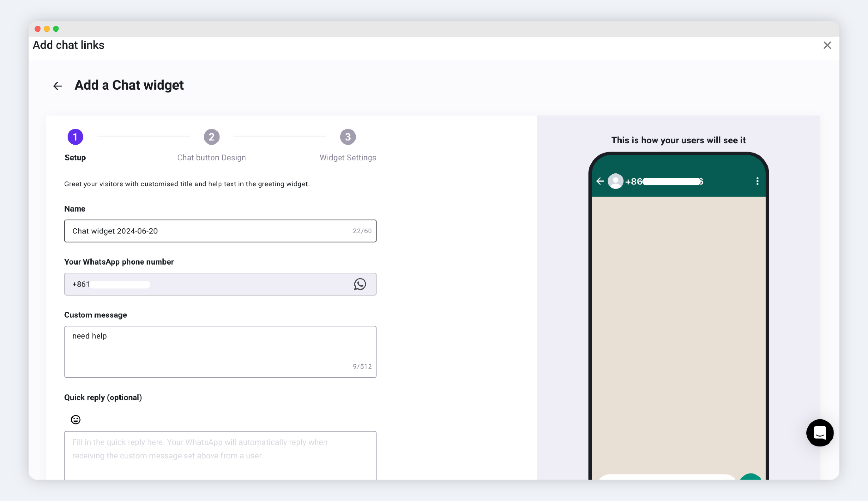Click the Quick reply text area

pyautogui.click(x=220, y=454)
